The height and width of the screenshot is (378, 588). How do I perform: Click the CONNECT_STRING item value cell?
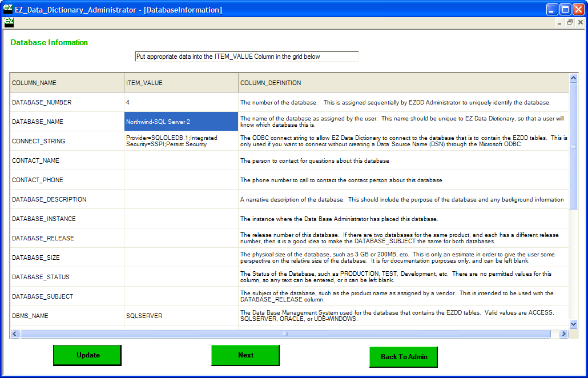tap(181, 141)
